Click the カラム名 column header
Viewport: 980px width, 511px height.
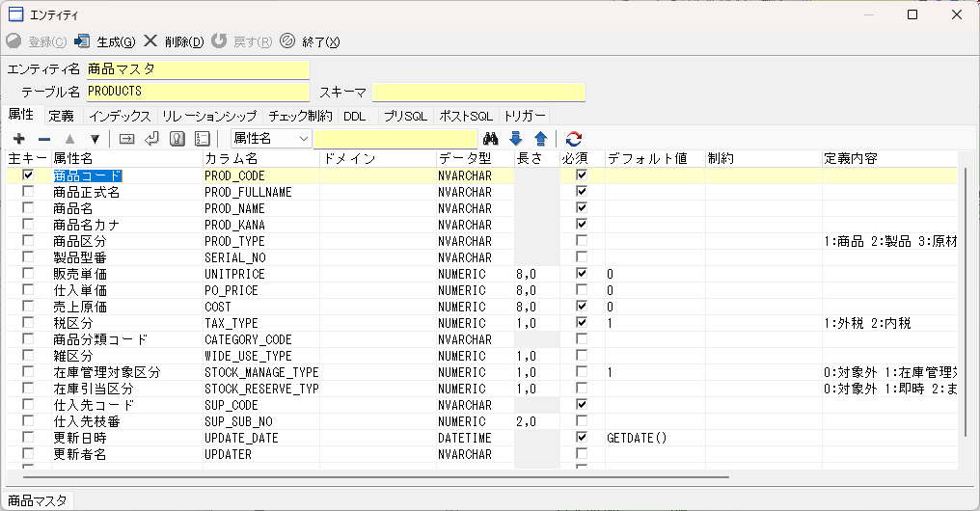(x=261, y=159)
